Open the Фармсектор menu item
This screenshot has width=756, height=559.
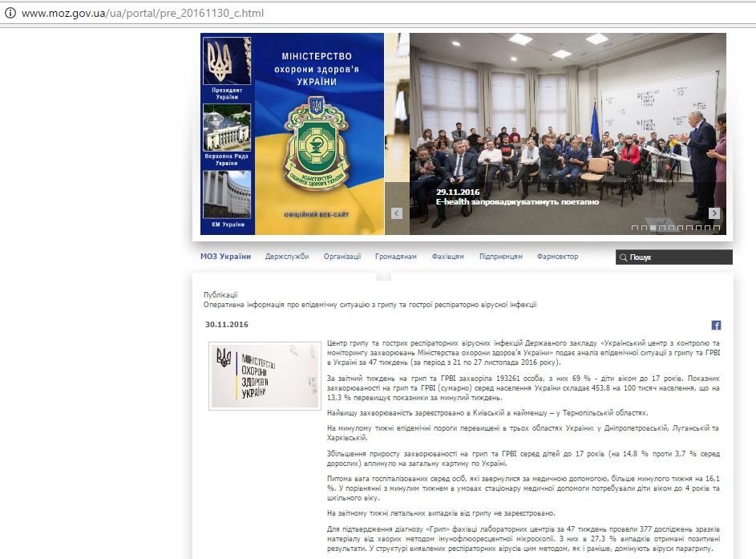click(557, 257)
